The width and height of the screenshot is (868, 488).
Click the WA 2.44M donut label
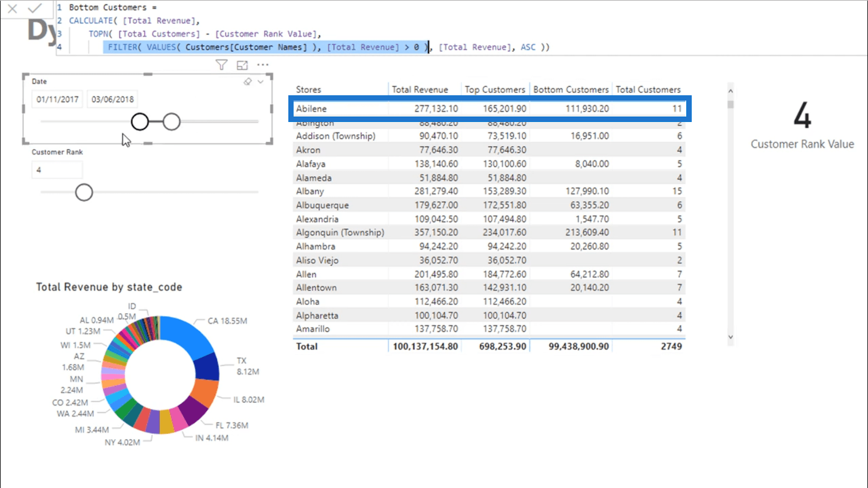click(x=75, y=414)
